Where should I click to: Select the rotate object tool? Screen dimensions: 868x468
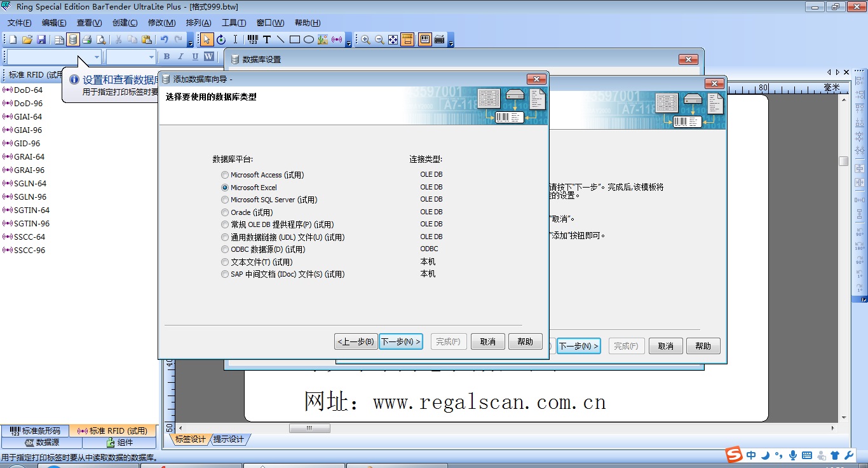[221, 39]
